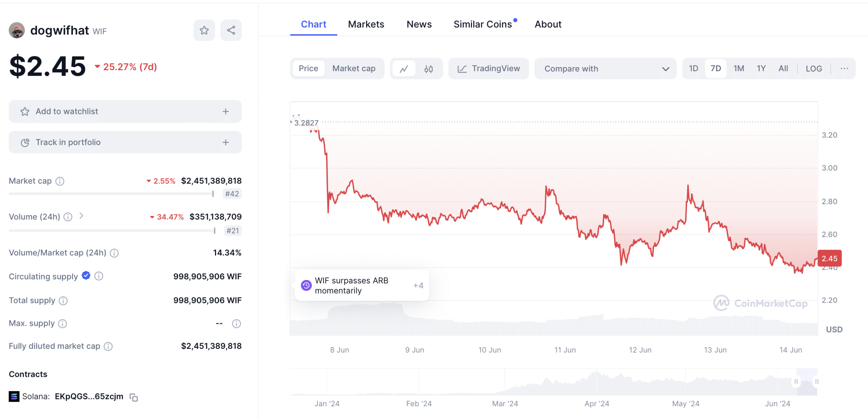Switch to the Markets tab
This screenshot has height=419, width=868.
tap(366, 24)
